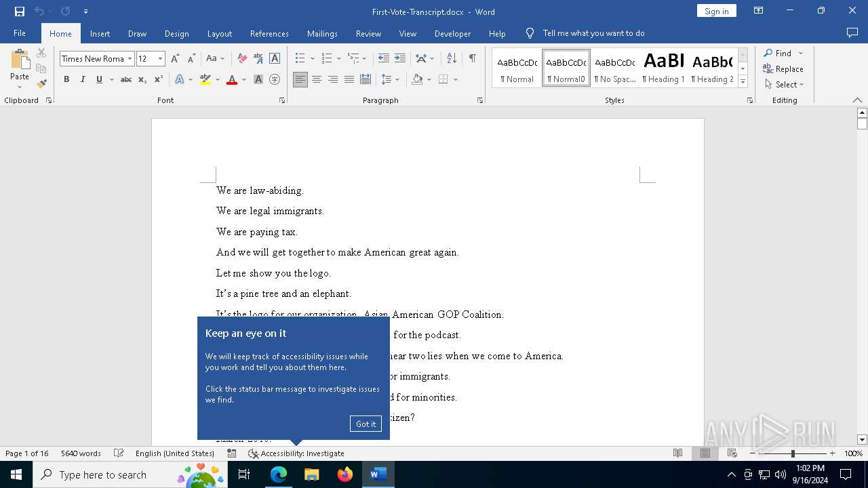Open the font name dropdown
The image size is (868, 488).
coord(130,59)
